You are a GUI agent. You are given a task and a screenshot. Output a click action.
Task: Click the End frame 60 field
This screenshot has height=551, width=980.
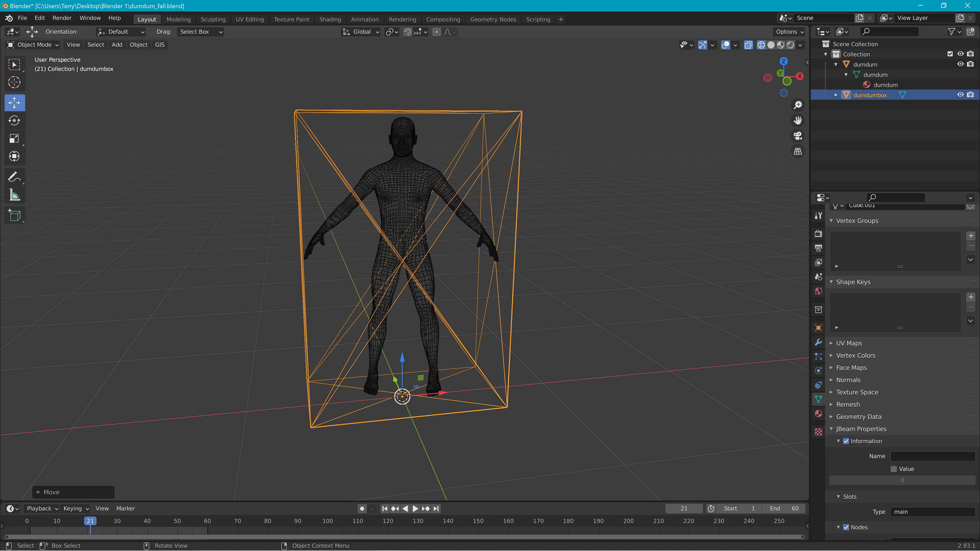(x=784, y=508)
